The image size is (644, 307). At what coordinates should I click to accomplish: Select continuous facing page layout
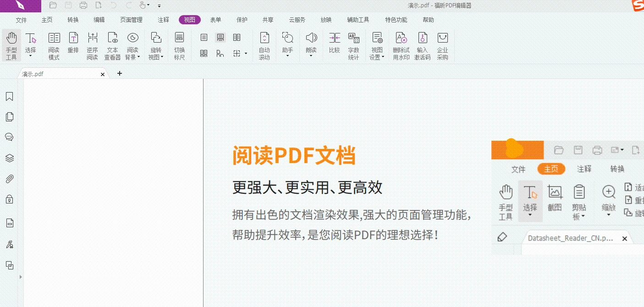[204, 54]
